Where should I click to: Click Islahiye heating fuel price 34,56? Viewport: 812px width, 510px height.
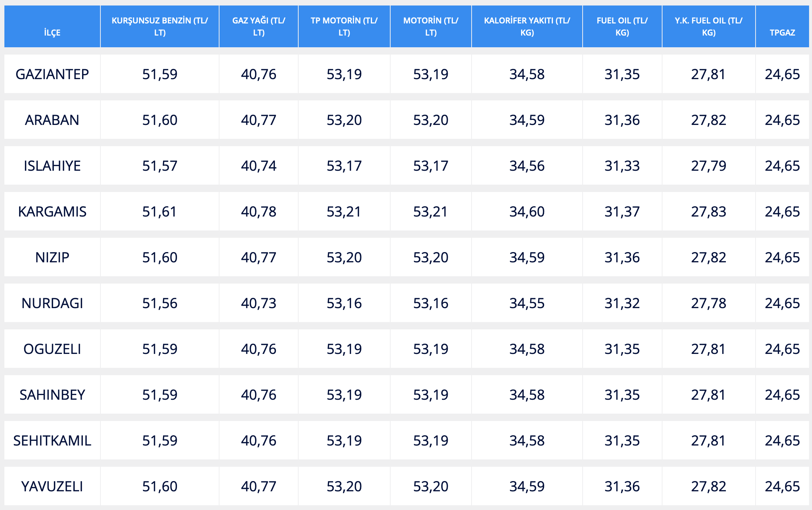point(527,166)
